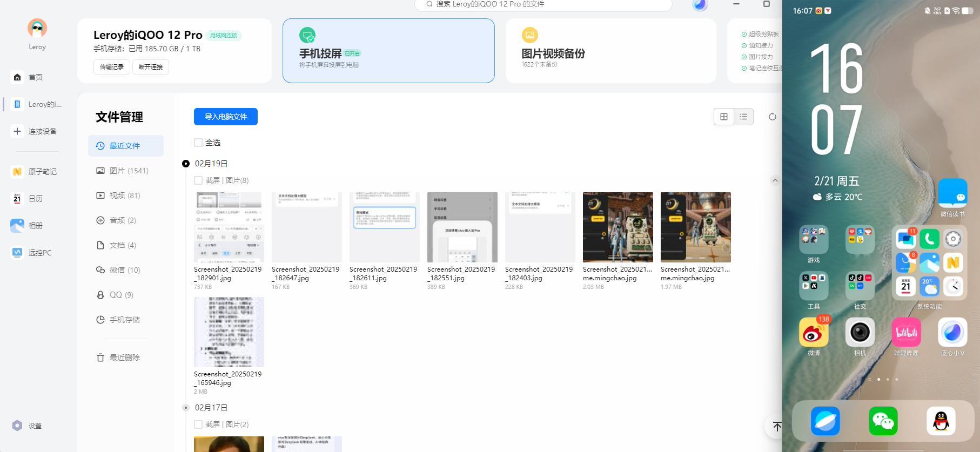
Task: Open 设置 settings at sidebar bottom
Action: pos(27,426)
